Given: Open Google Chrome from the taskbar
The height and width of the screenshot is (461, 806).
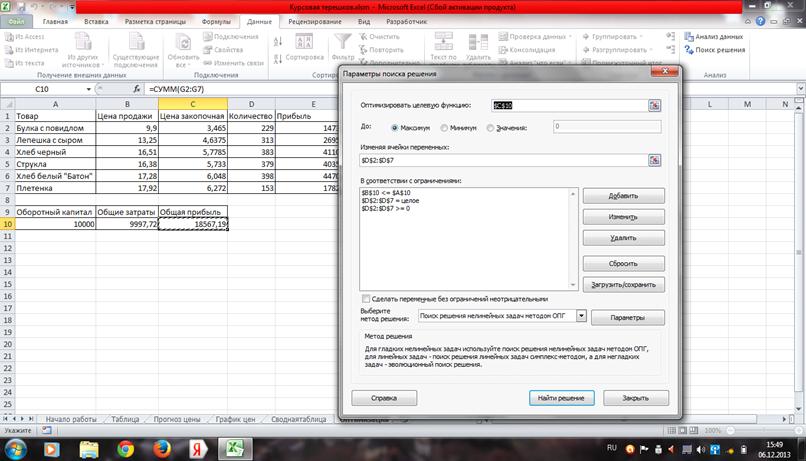Looking at the screenshot, I should point(125,448).
